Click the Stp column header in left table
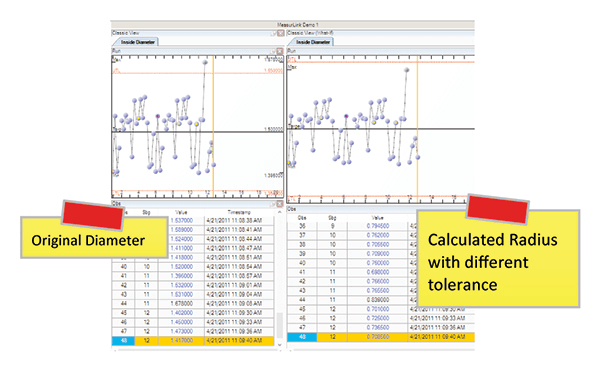 pyautogui.click(x=146, y=212)
